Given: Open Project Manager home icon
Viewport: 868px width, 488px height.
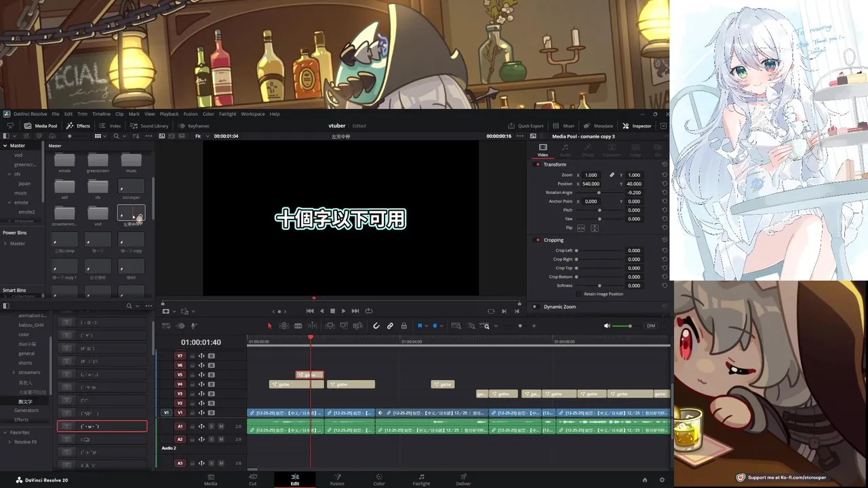Looking at the screenshot, I should pos(645,480).
